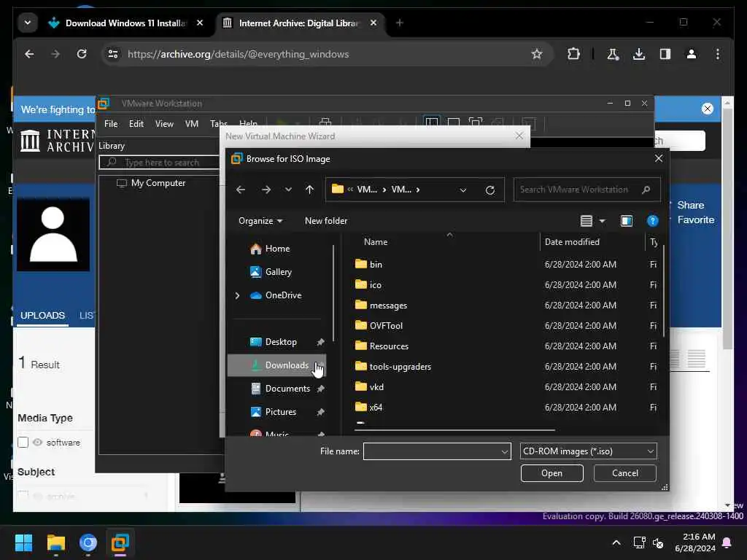Click the Search VMware Workstation field
Viewport: 747px width, 560px height.
point(587,190)
